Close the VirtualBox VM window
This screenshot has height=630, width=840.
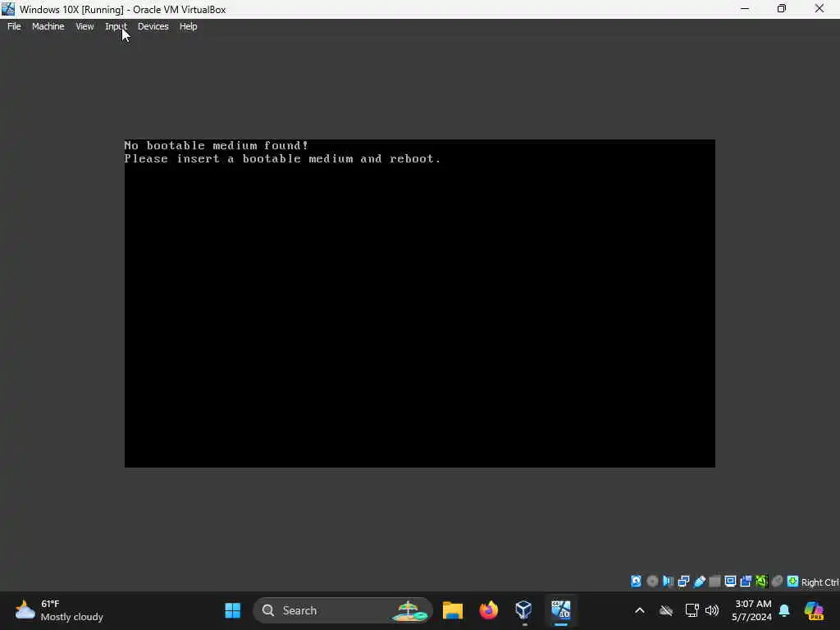(x=819, y=8)
